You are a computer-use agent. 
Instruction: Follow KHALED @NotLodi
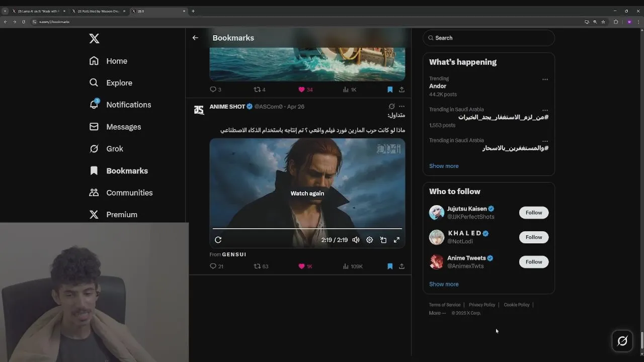(534, 237)
